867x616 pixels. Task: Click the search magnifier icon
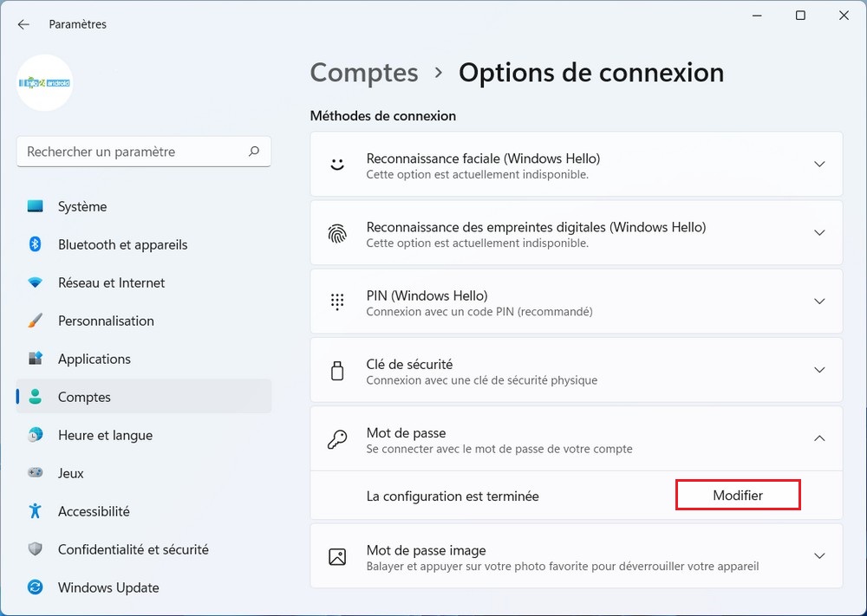254,152
